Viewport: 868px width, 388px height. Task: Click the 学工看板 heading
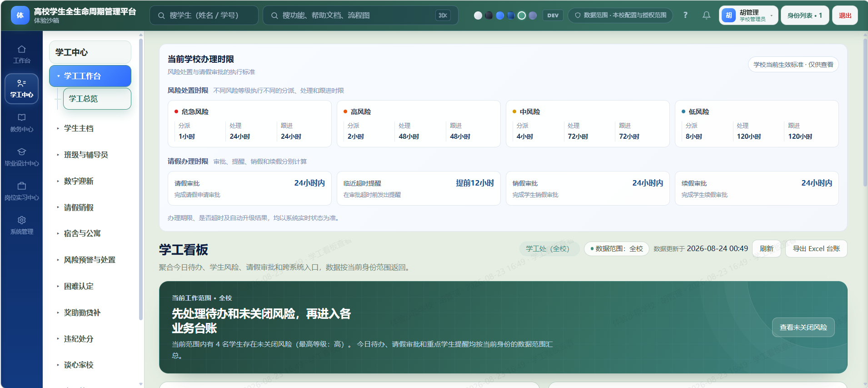[x=184, y=250]
